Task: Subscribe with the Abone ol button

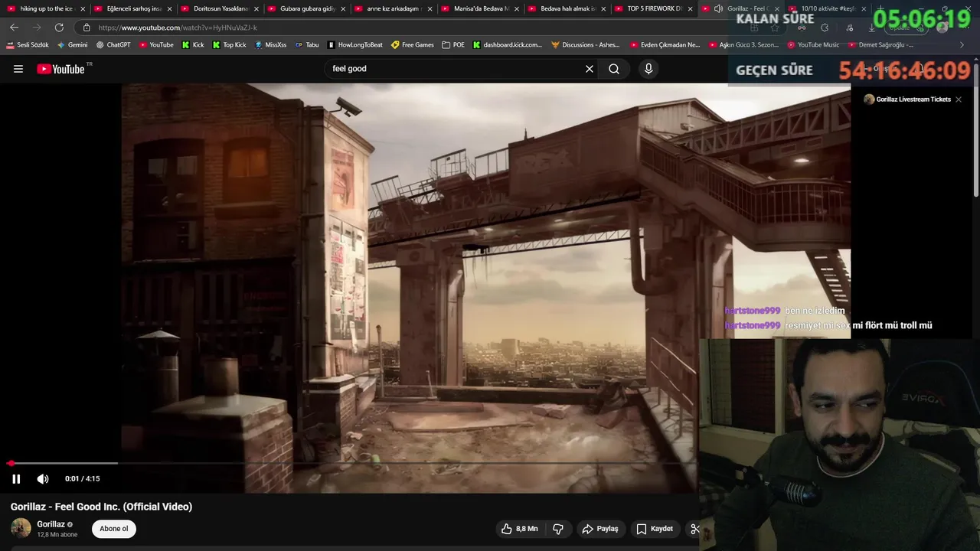Action: 114,529
